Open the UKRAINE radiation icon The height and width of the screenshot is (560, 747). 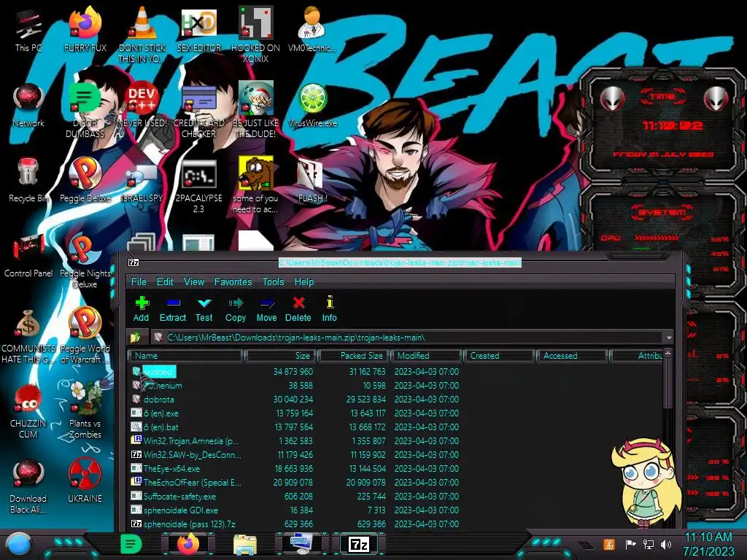coord(85,480)
